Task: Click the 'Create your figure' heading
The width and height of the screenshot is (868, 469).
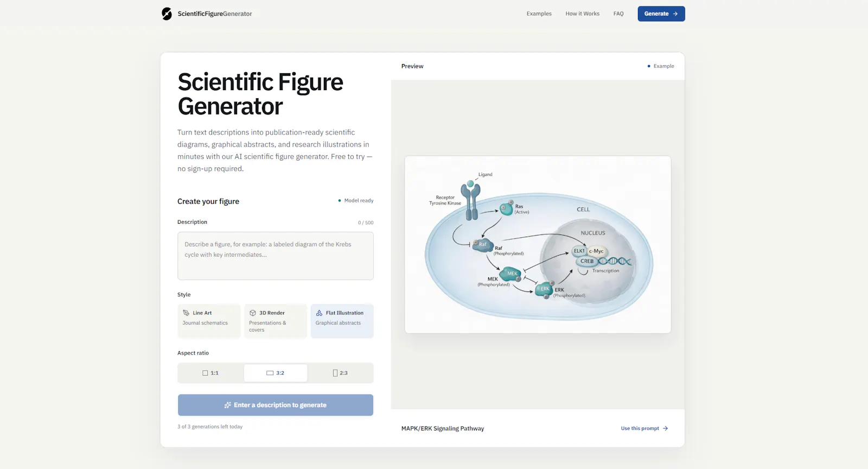Action: 208,201
